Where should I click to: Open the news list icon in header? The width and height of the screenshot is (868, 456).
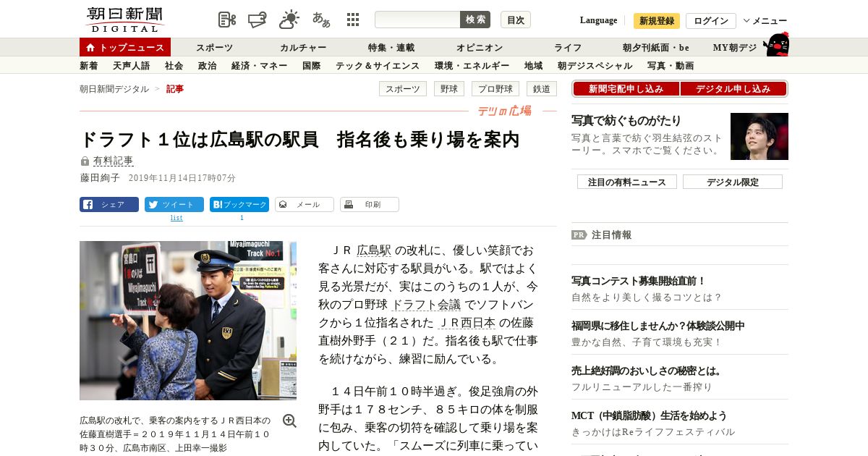[x=227, y=20]
